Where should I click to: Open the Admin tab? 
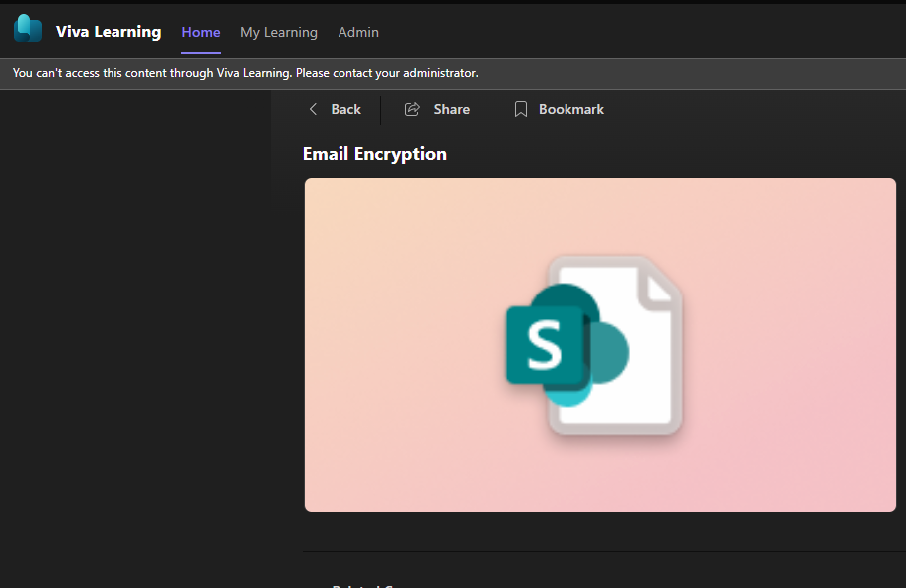(x=358, y=33)
